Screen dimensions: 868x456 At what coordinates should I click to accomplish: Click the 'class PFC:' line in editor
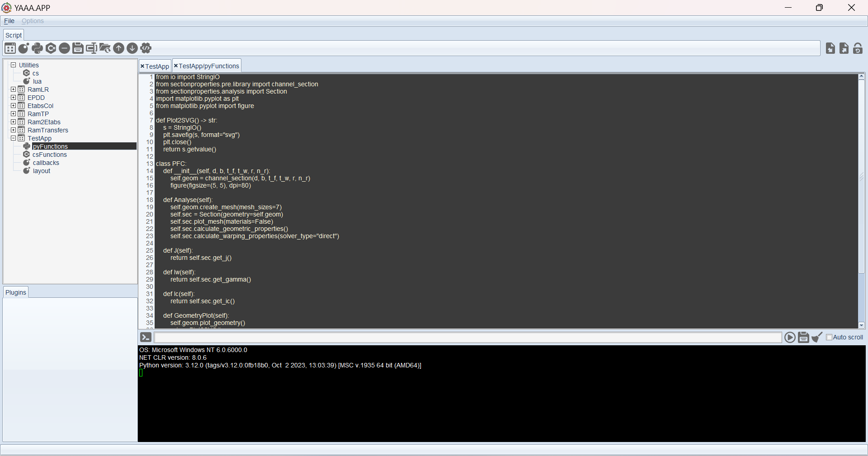pos(171,164)
